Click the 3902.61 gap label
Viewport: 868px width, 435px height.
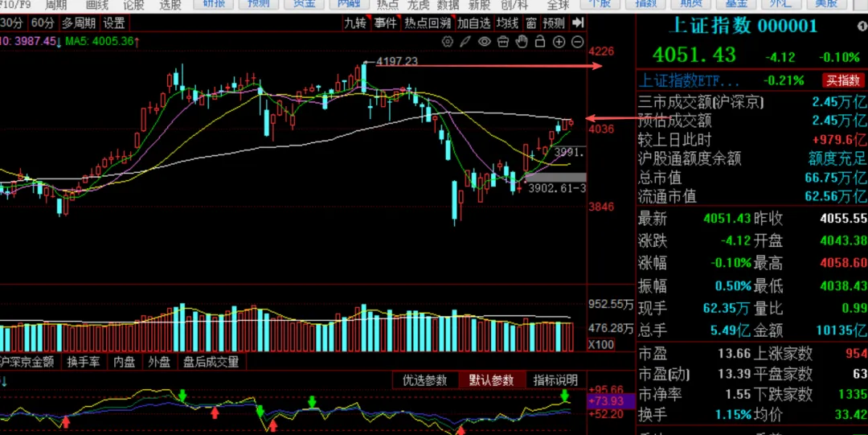coord(556,188)
